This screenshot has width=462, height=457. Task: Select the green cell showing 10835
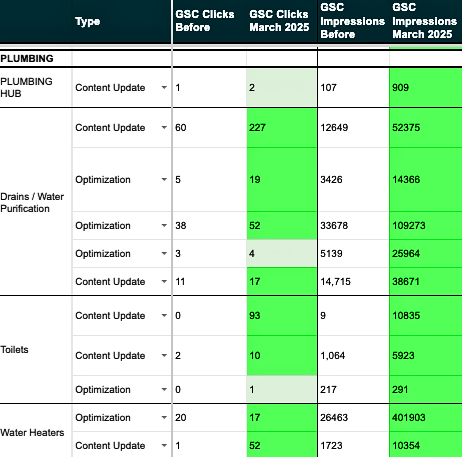coord(426,316)
